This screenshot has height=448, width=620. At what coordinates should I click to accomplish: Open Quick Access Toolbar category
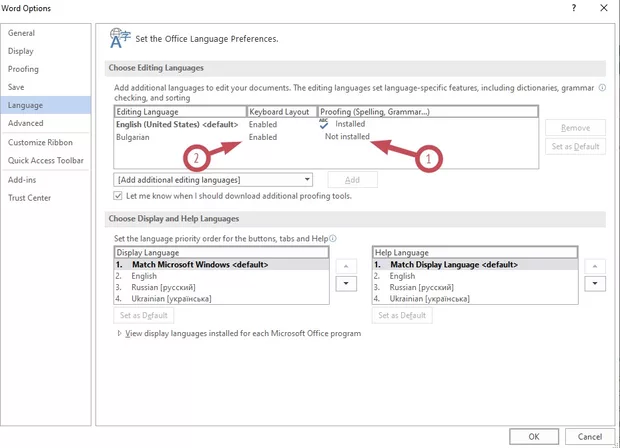(x=46, y=161)
